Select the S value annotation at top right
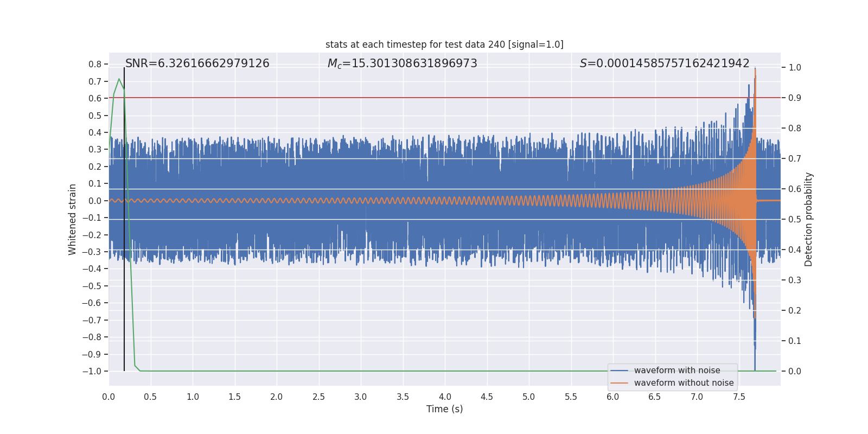The width and height of the screenshot is (868, 434). tap(664, 63)
